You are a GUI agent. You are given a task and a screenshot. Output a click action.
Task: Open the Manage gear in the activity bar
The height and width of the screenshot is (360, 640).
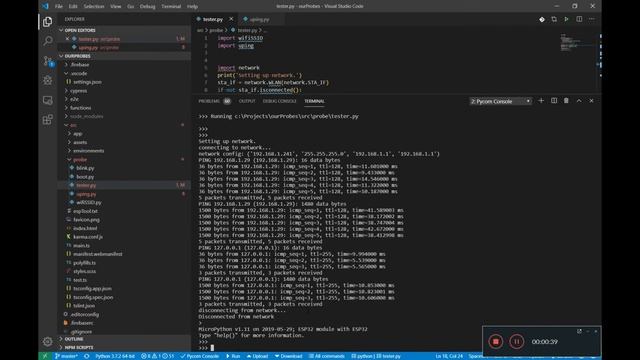(47, 341)
